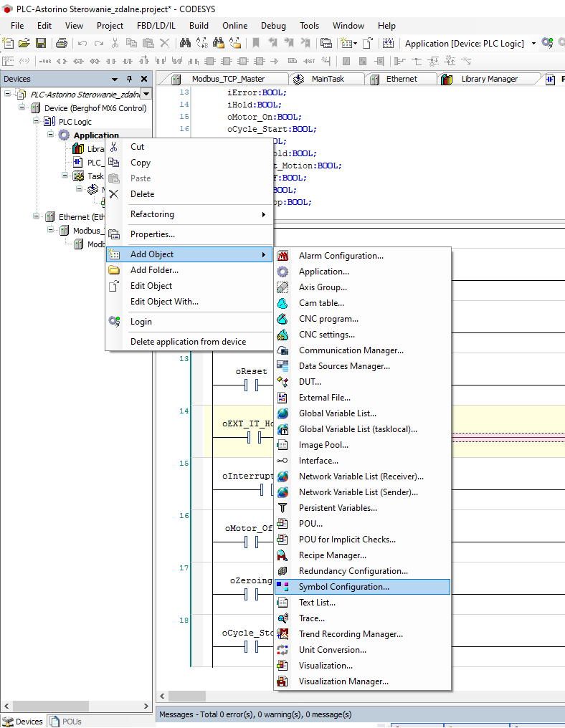The height and width of the screenshot is (728, 565).
Task: Save the project with the floppy icon
Action: pyautogui.click(x=41, y=43)
